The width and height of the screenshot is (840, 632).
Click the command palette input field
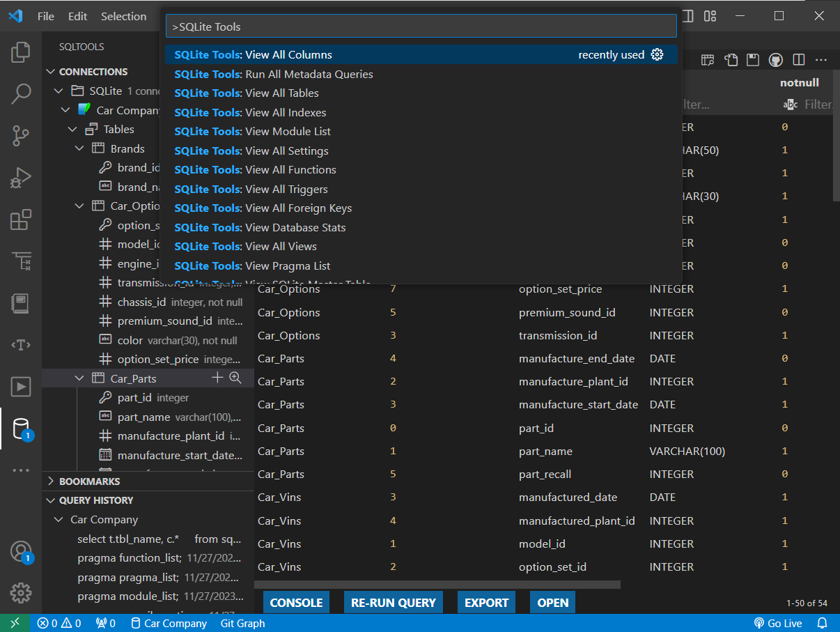tap(421, 26)
